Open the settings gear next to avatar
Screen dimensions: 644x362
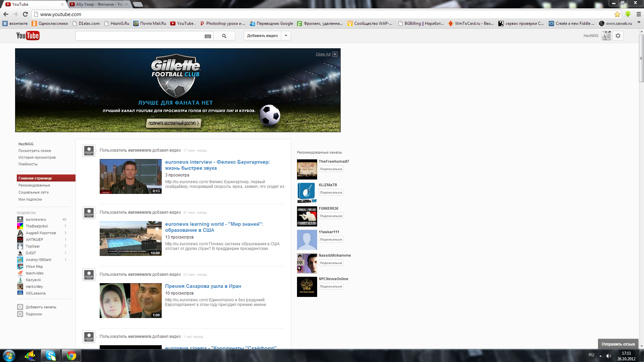coord(618,36)
